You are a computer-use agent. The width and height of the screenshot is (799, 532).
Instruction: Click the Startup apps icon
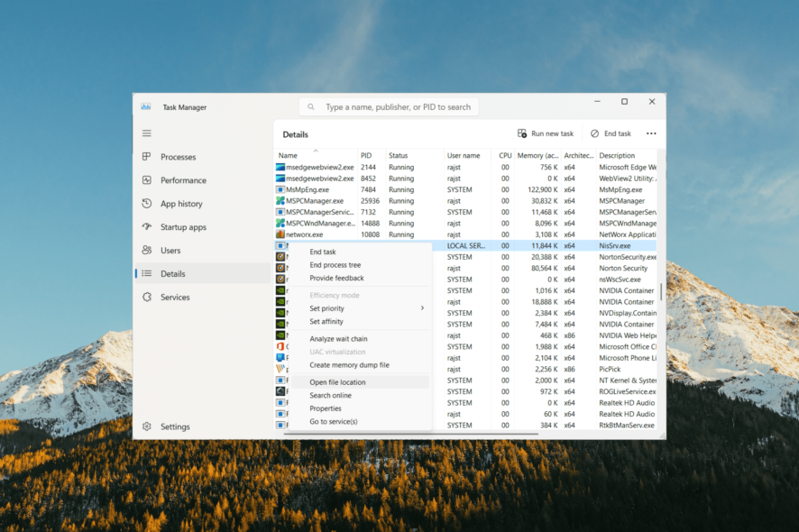click(147, 227)
